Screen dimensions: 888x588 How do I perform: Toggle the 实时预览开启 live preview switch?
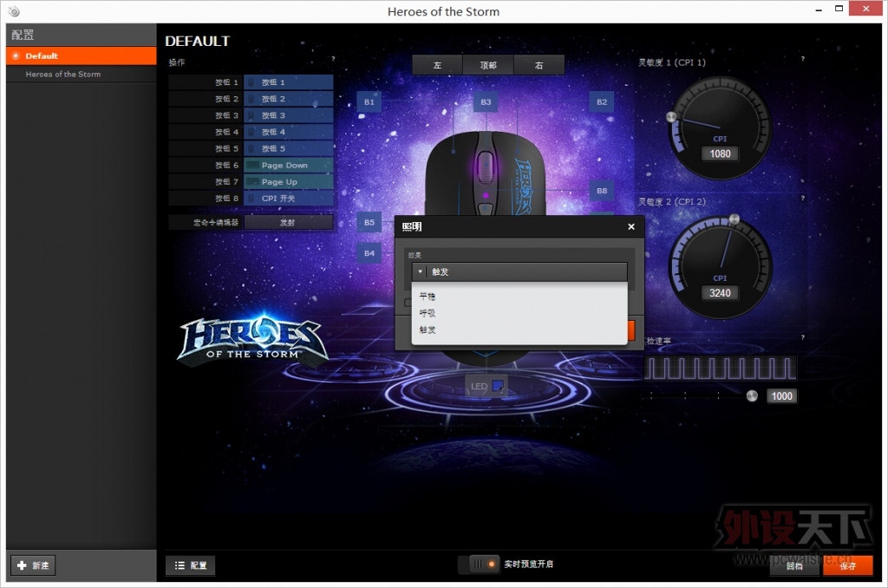pos(479,565)
